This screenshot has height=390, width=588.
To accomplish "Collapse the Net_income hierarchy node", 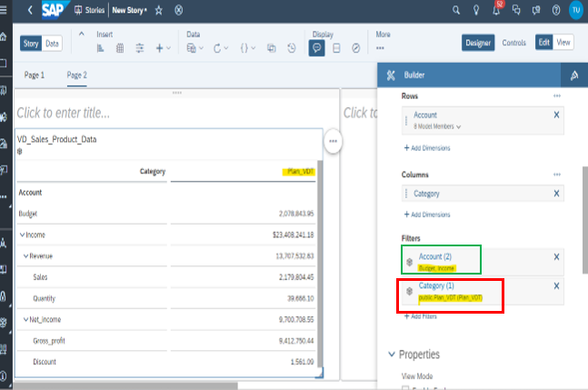I will point(27,319).
